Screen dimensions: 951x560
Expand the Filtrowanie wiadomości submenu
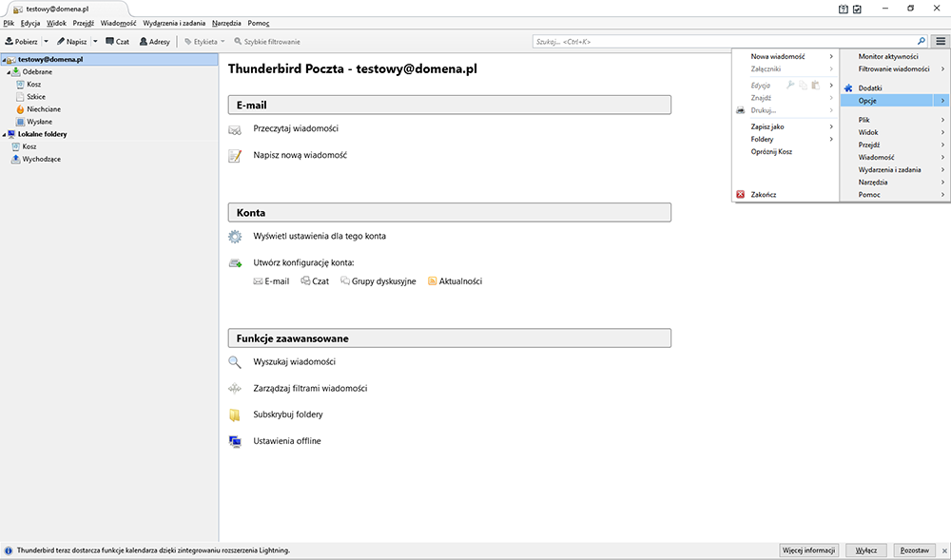pyautogui.click(x=894, y=68)
